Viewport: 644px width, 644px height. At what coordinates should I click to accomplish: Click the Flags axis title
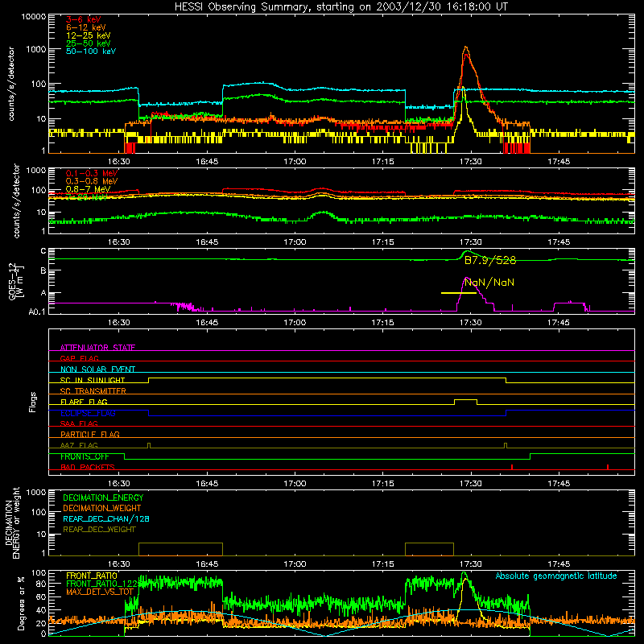[x=33, y=402]
